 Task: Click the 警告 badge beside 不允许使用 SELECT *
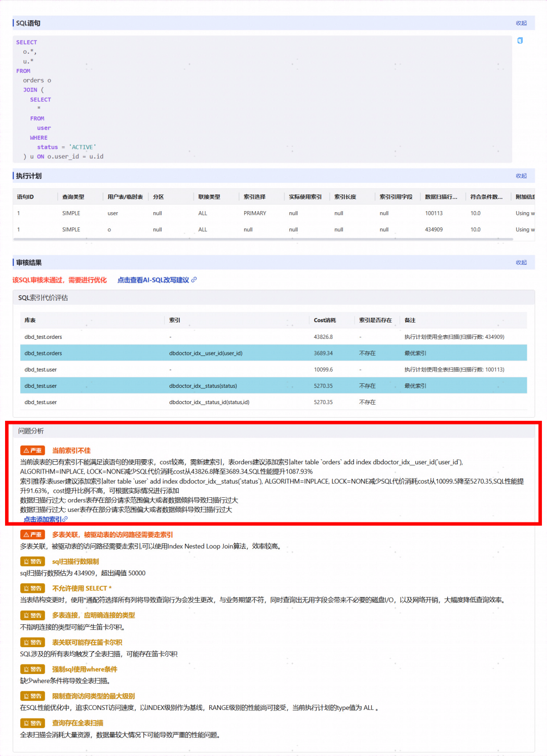tap(32, 588)
